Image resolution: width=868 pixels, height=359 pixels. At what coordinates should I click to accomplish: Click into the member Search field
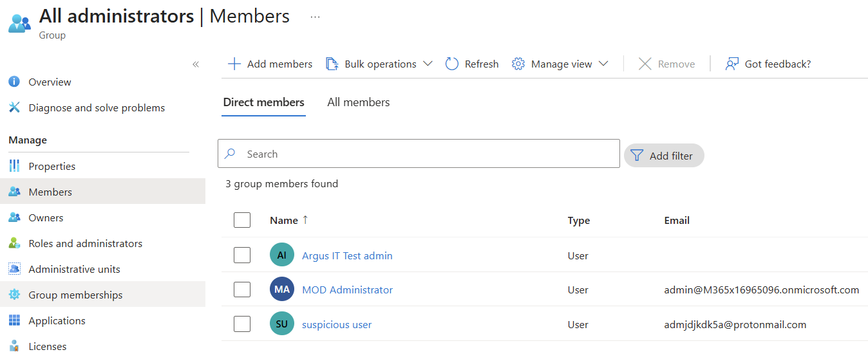(x=425, y=154)
